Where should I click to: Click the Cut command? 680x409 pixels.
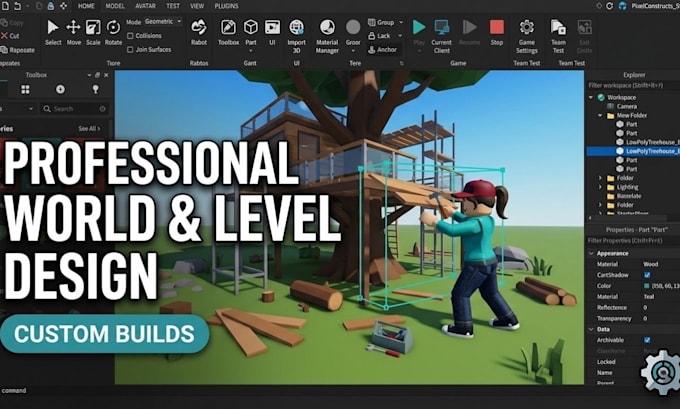point(10,36)
